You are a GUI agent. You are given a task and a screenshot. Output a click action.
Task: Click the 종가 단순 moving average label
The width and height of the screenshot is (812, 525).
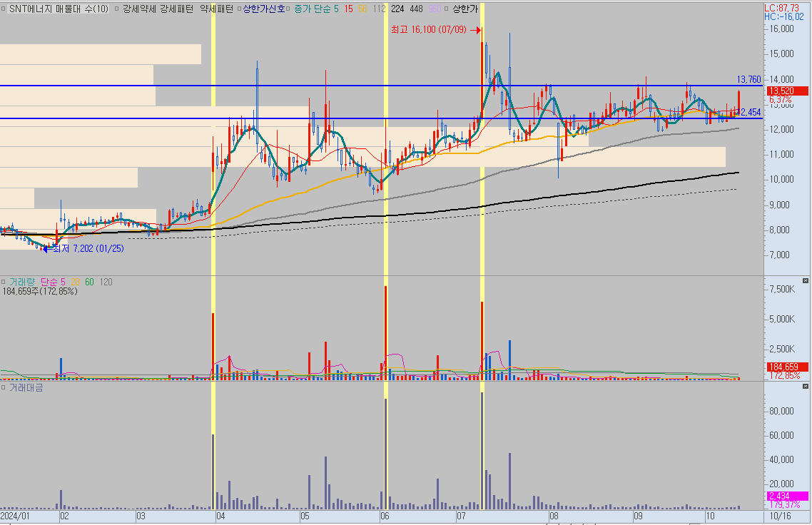pos(313,9)
